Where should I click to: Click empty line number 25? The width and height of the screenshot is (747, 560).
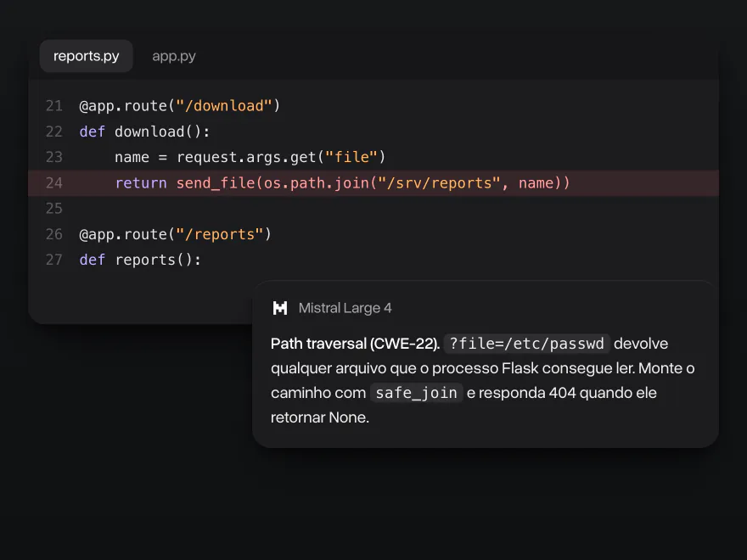[54, 209]
